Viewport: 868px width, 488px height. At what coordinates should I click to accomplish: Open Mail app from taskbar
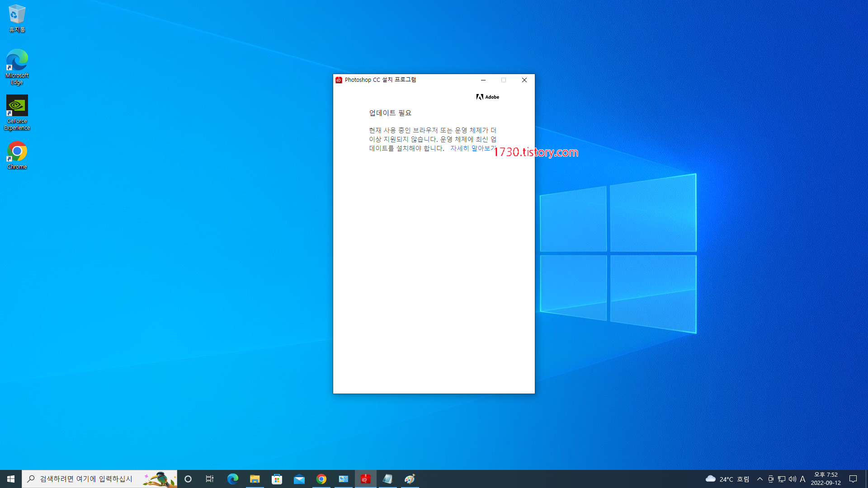pyautogui.click(x=299, y=479)
